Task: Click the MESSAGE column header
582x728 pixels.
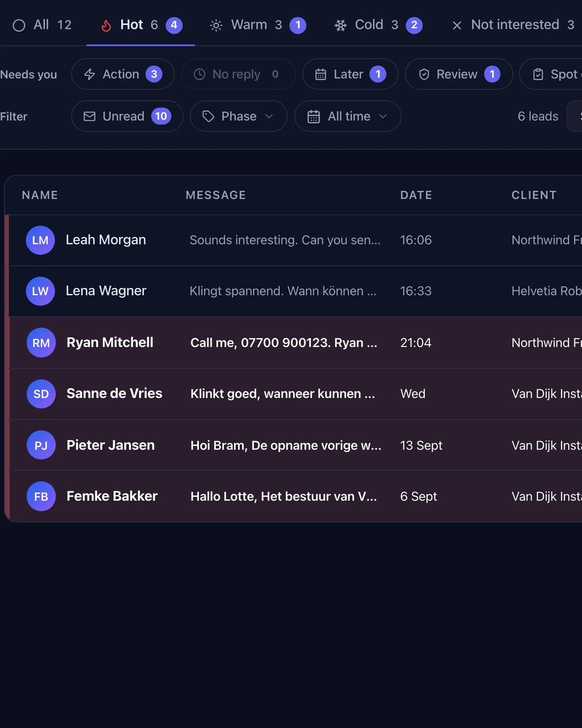Action: 216,195
